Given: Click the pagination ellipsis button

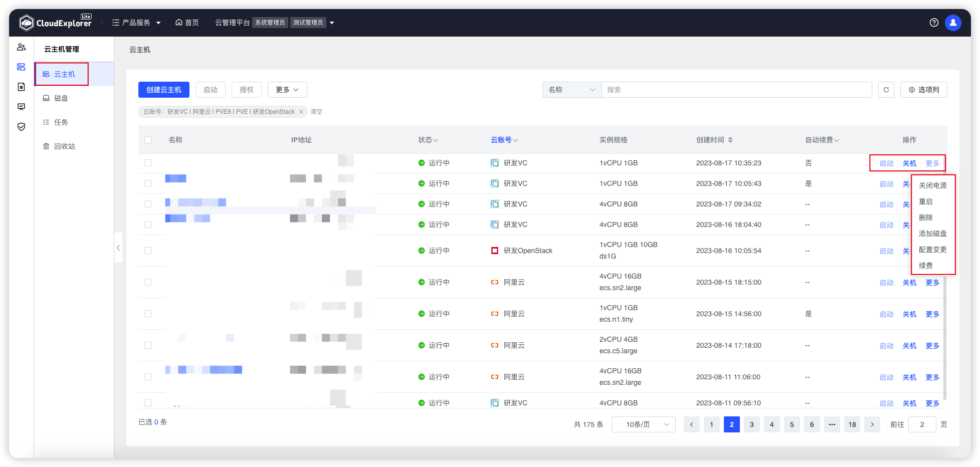Looking at the screenshot, I should (832, 424).
